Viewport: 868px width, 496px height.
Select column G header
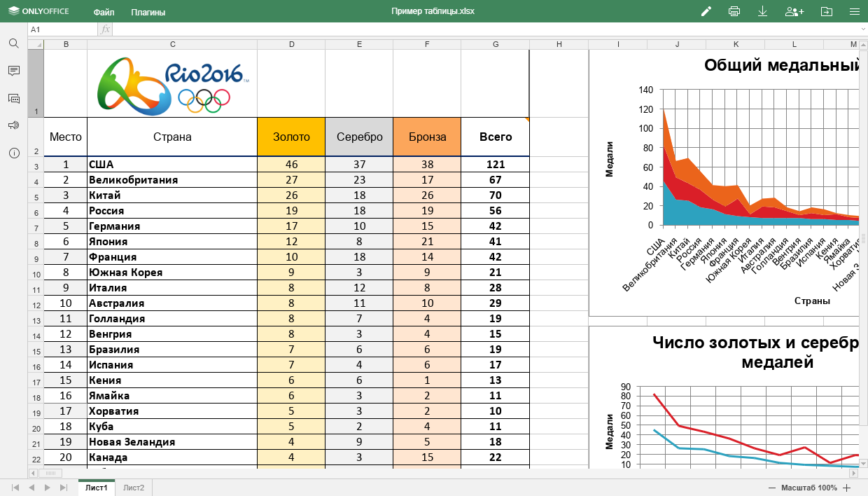[x=496, y=44]
